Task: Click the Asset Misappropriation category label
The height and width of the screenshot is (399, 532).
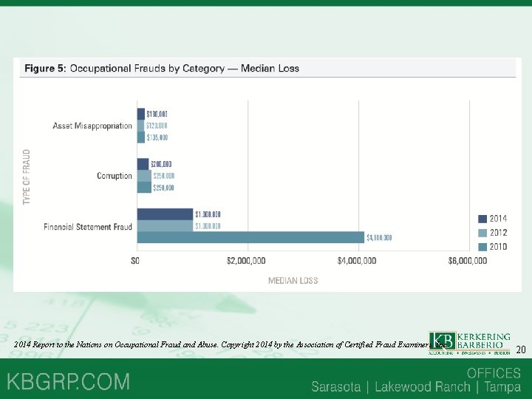Action: click(92, 126)
